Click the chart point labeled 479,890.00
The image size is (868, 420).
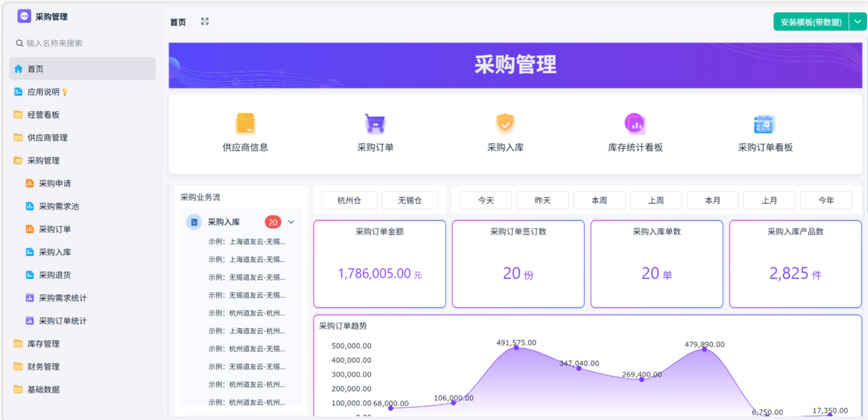[x=705, y=349]
